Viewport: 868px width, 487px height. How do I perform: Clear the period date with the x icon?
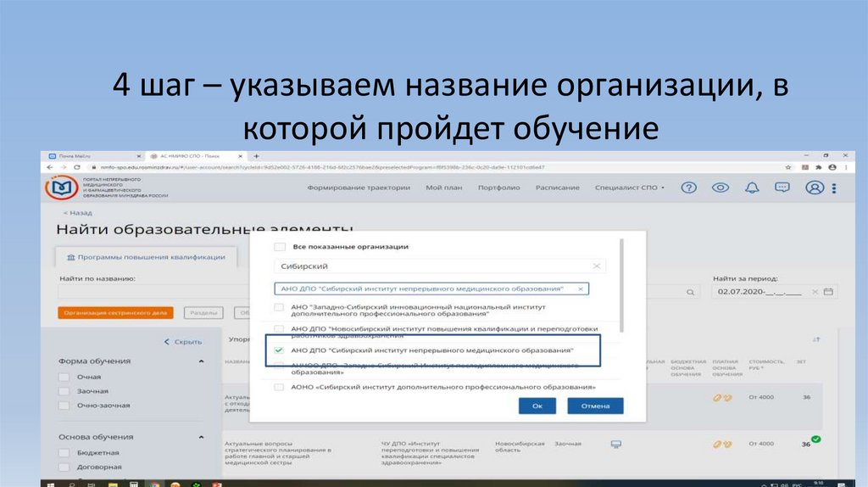815,291
